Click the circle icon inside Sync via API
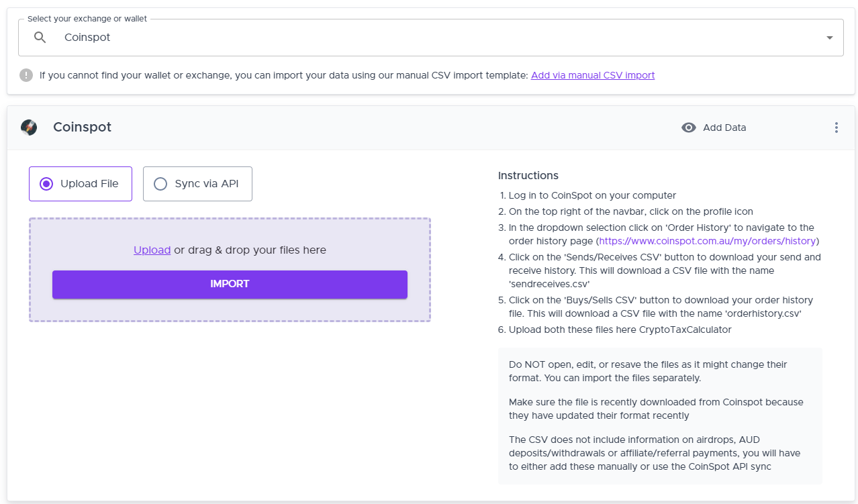Screen dimensions: 858x504 point(160,183)
